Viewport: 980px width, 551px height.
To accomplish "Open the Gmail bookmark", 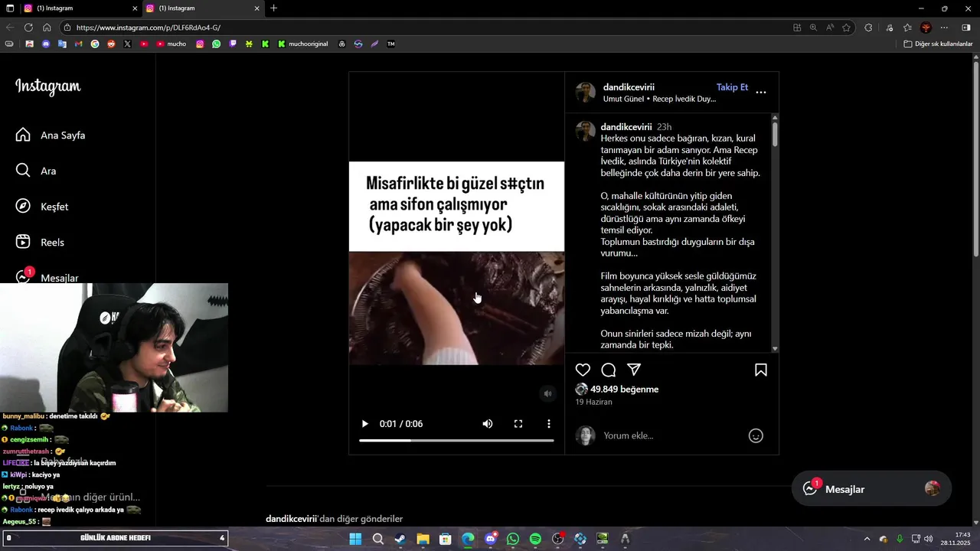I will tap(78, 44).
